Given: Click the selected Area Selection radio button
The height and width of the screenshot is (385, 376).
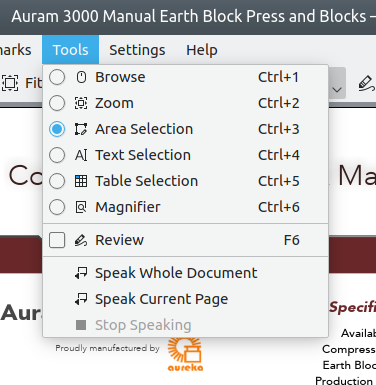Looking at the screenshot, I should 57,129.
